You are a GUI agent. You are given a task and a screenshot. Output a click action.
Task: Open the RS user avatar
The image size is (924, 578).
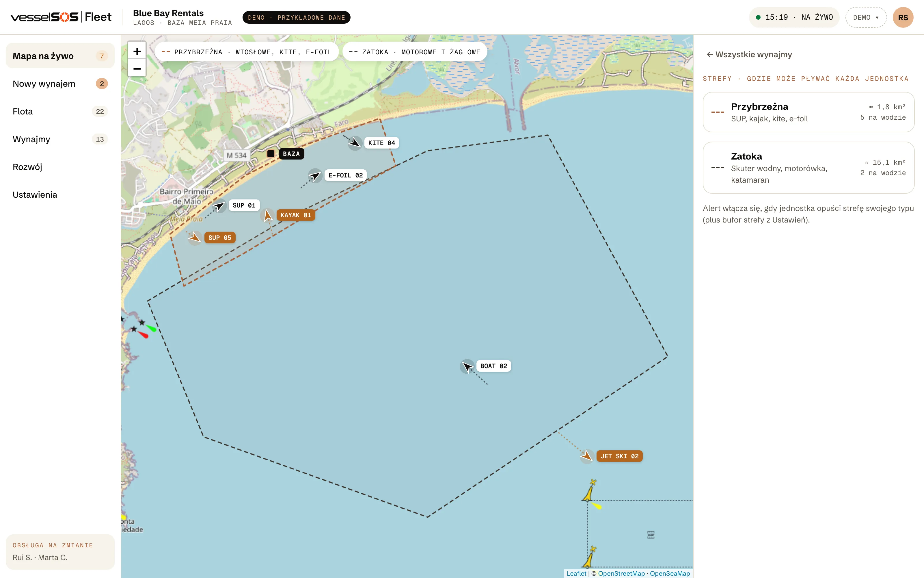point(903,18)
